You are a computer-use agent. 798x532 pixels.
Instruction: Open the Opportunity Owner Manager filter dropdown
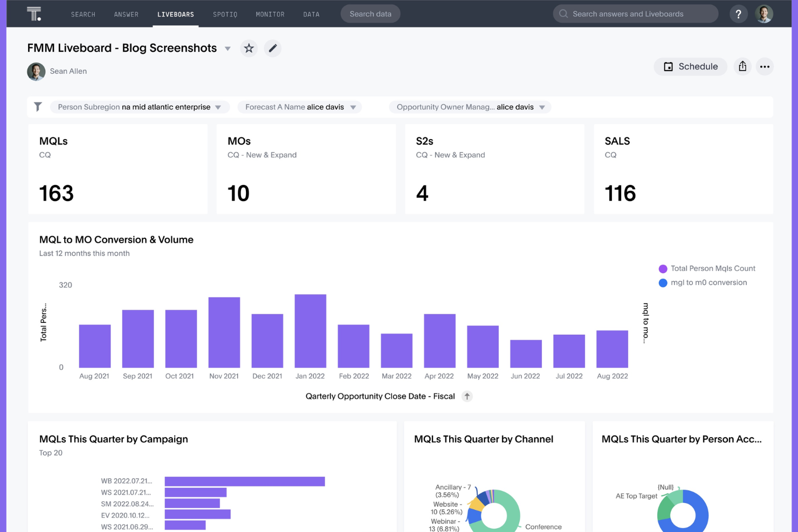point(470,107)
